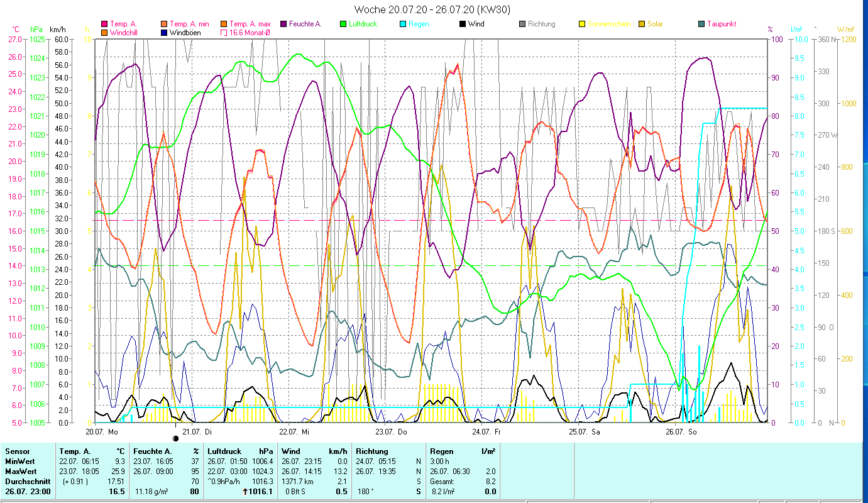The height and width of the screenshot is (503, 868).
Task: Click the 'Sensor' header in the data table
Action: click(x=17, y=451)
